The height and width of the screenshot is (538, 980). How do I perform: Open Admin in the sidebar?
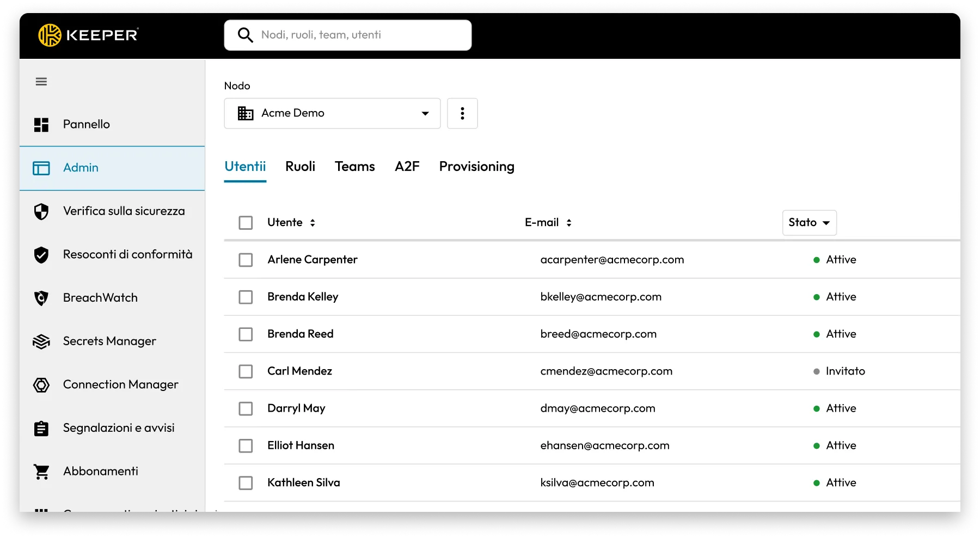click(112, 168)
